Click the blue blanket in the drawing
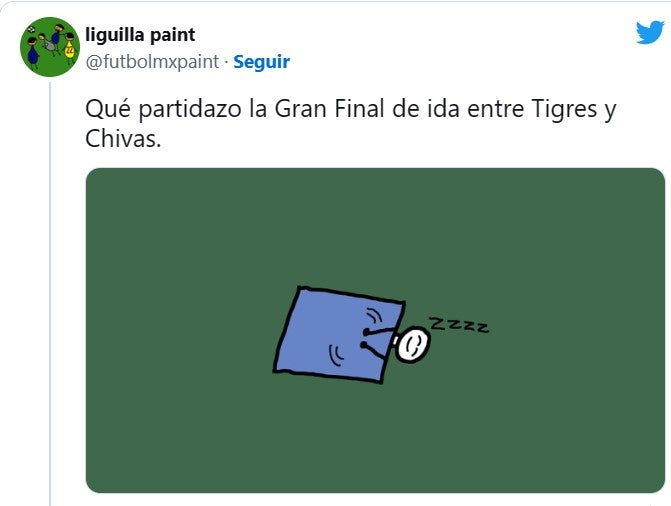 339,334
